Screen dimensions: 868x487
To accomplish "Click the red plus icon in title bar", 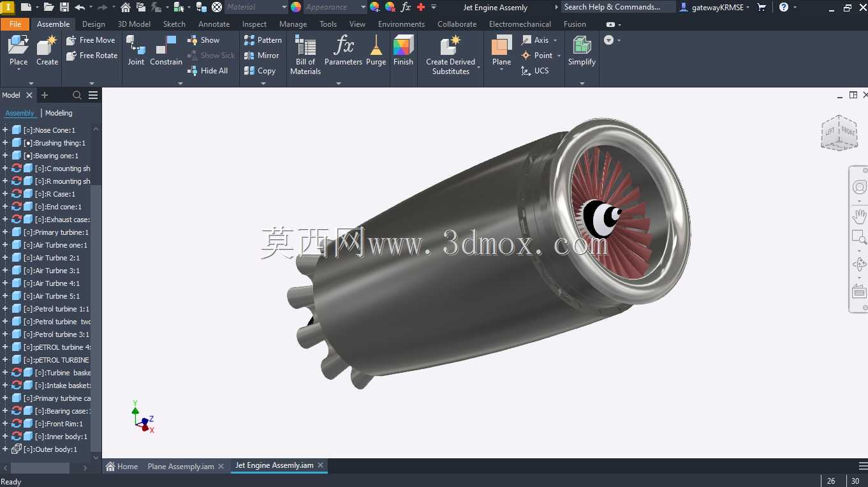I will (x=421, y=7).
